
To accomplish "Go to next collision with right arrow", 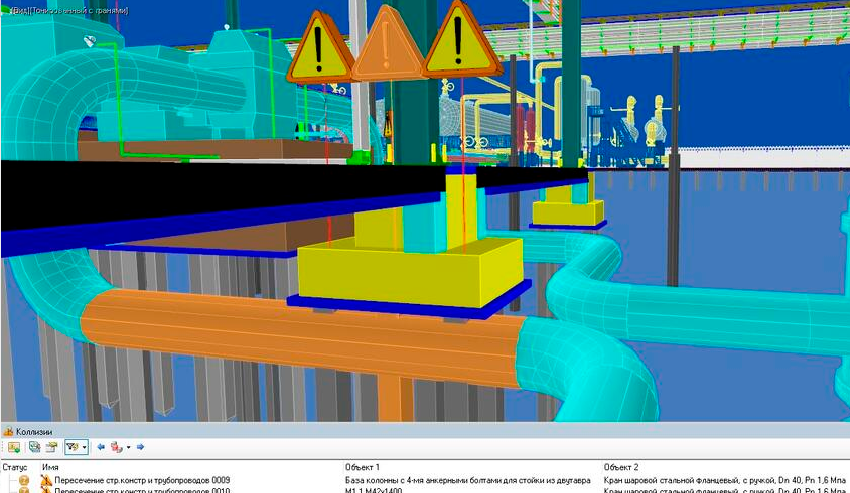I will pyautogui.click(x=141, y=447).
